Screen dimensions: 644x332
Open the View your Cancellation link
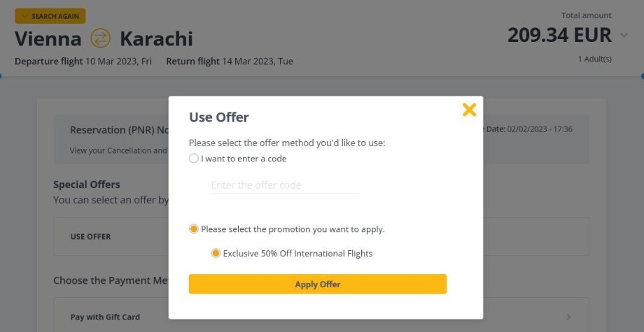[x=118, y=150]
